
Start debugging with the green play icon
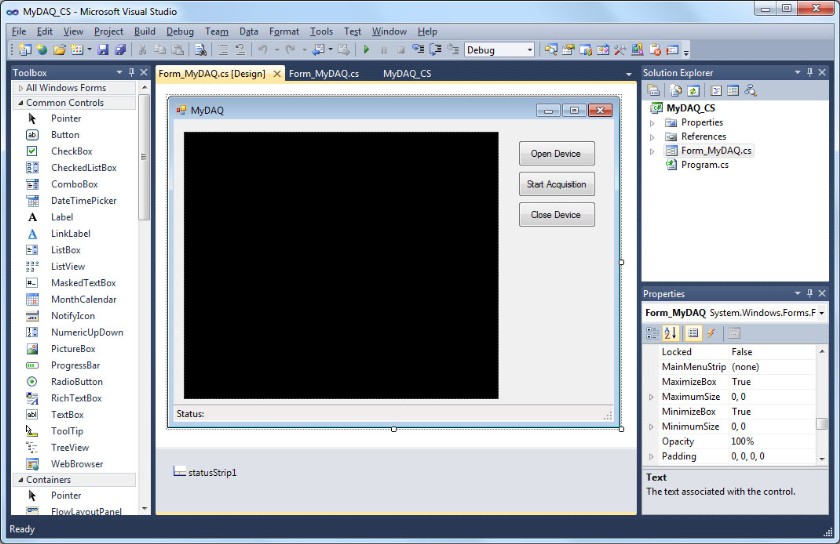coord(366,50)
